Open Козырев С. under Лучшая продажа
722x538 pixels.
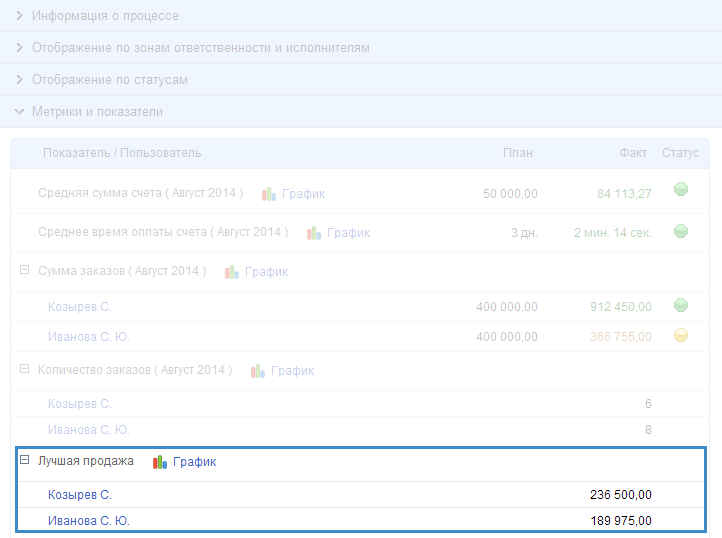[x=80, y=495]
